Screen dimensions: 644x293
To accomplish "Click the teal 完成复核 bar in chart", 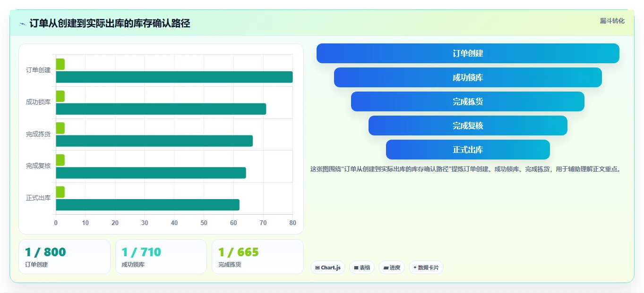I will [x=151, y=173].
